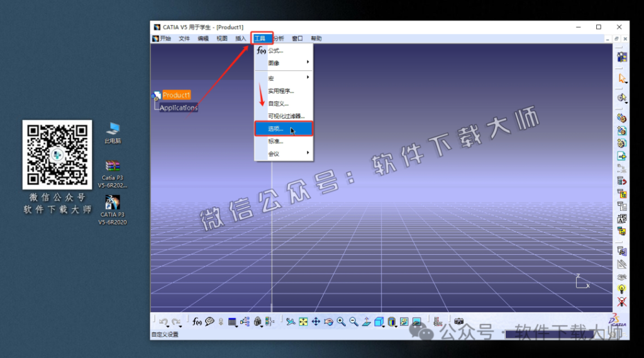Click the Replace Component red arrow icon

[622, 181]
